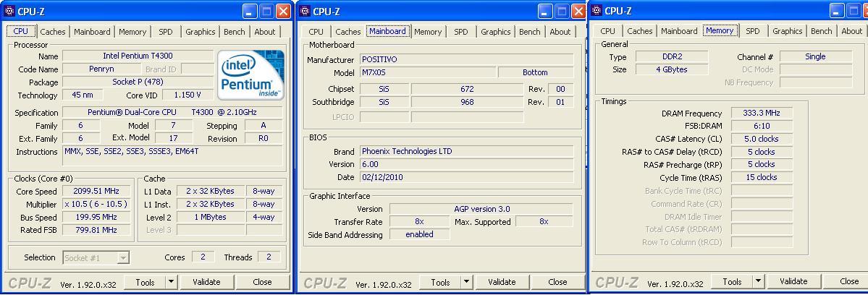Open the Tools dropdown arrow in the left window
This screenshot has height=295, width=868.
(172, 282)
